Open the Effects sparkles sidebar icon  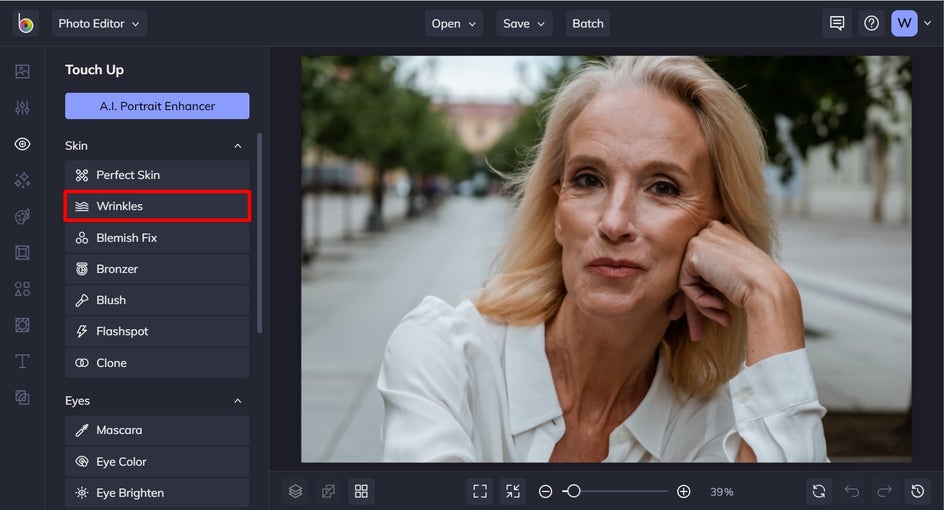coord(22,180)
